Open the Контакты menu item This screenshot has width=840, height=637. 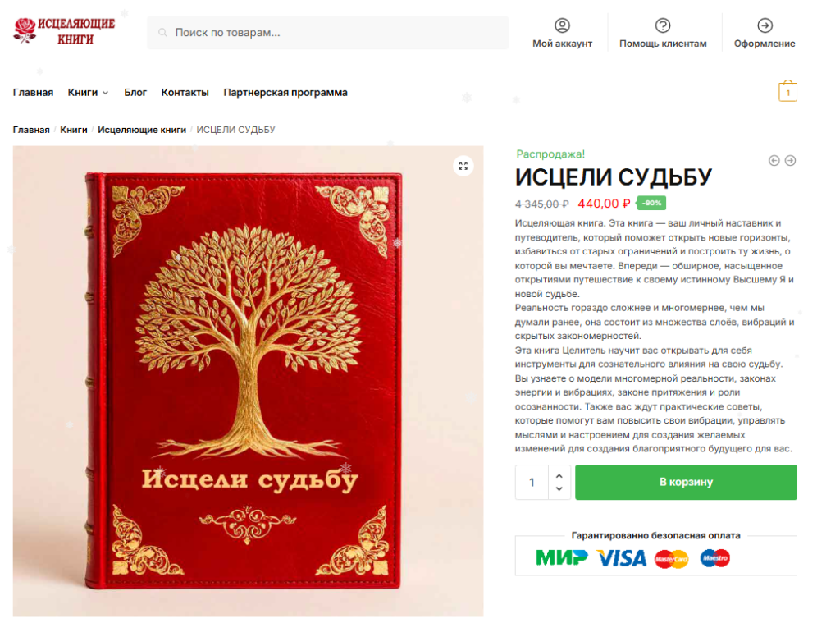[185, 92]
